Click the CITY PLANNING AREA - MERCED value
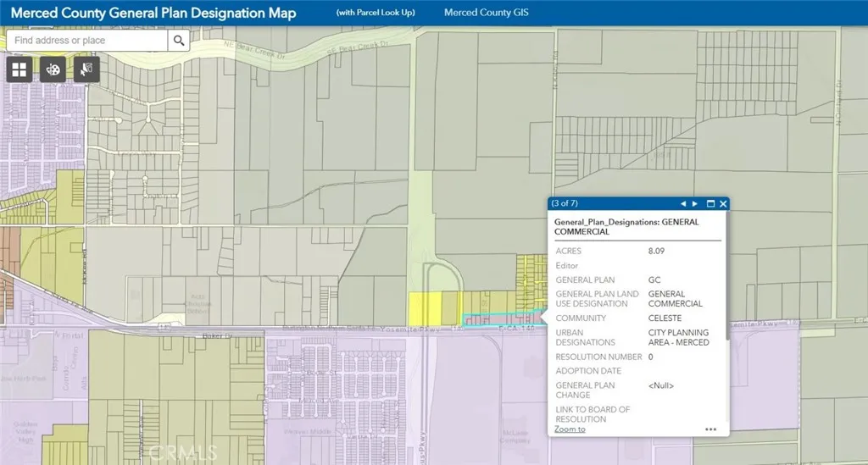The height and width of the screenshot is (465, 868). pyautogui.click(x=678, y=337)
